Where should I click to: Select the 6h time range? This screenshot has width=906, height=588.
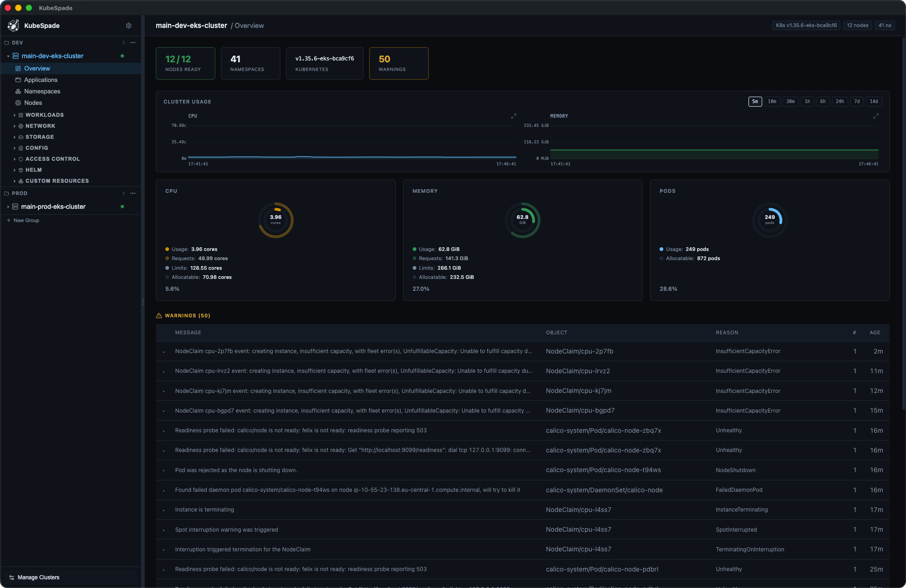pyautogui.click(x=823, y=102)
